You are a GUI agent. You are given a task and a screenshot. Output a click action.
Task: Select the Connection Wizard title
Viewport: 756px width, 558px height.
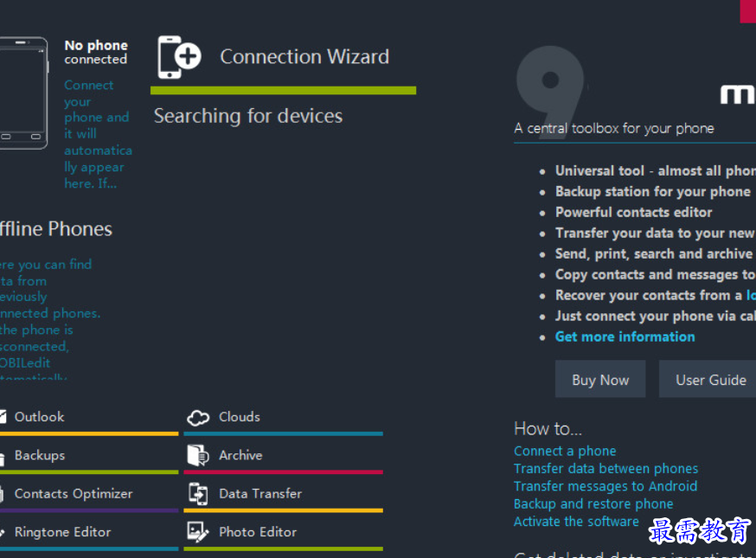tap(304, 57)
